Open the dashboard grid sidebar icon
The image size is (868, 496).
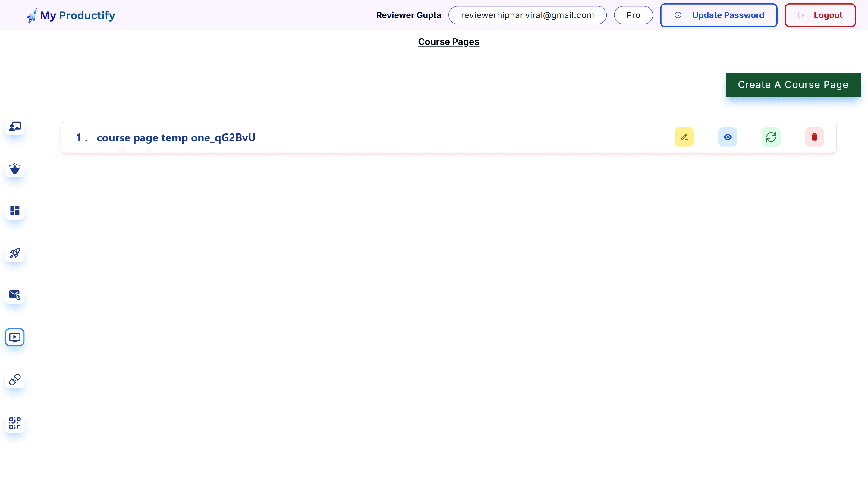click(x=15, y=211)
